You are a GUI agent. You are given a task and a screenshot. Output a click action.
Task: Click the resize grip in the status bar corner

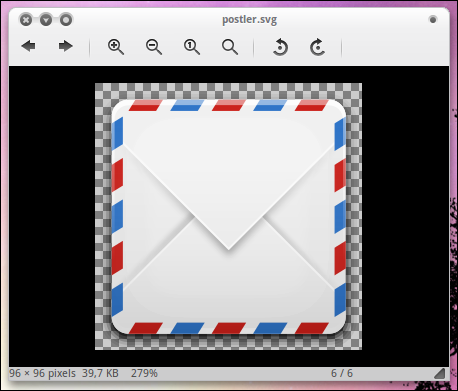(440, 373)
